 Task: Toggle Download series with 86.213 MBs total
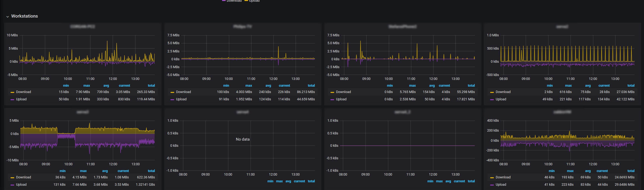pyautogui.click(x=183, y=92)
